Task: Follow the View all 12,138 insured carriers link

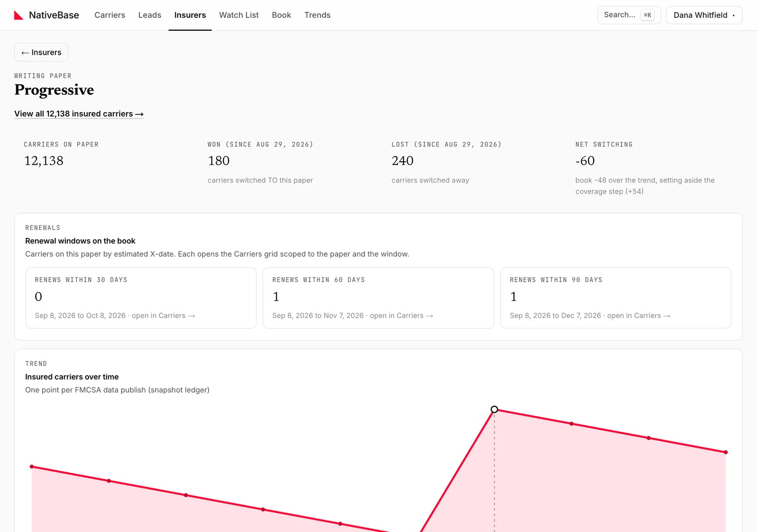Action: point(79,114)
